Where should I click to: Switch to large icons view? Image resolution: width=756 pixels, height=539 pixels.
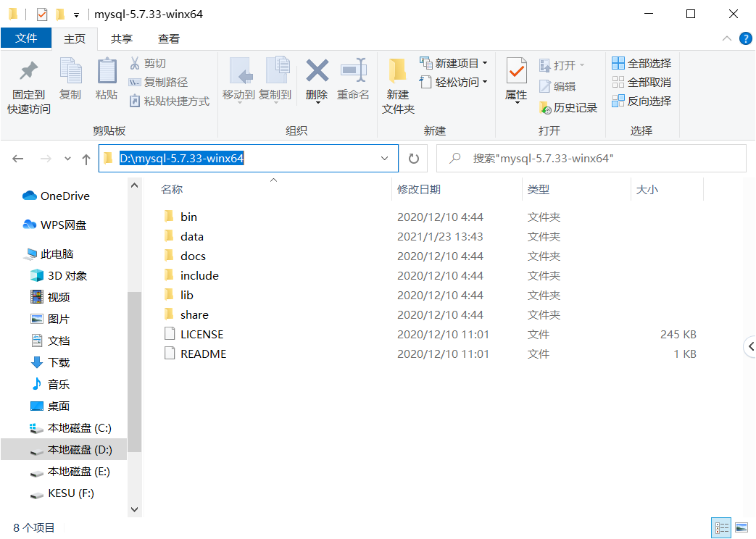(x=742, y=527)
